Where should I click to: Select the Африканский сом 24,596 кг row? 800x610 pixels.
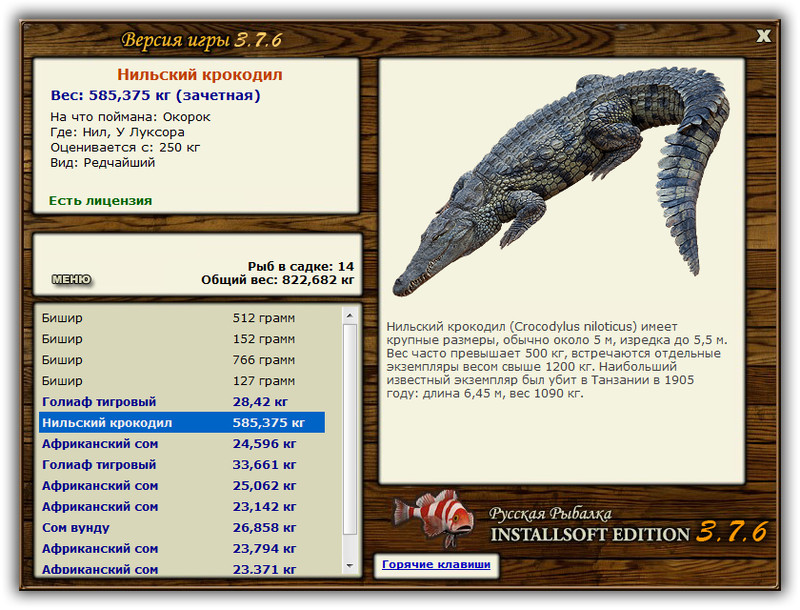(x=182, y=444)
